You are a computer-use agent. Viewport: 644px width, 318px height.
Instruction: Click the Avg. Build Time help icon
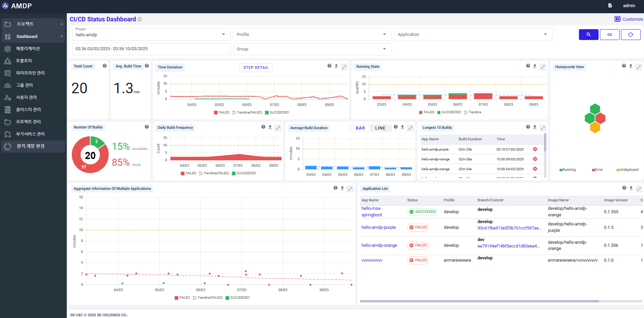click(x=147, y=66)
